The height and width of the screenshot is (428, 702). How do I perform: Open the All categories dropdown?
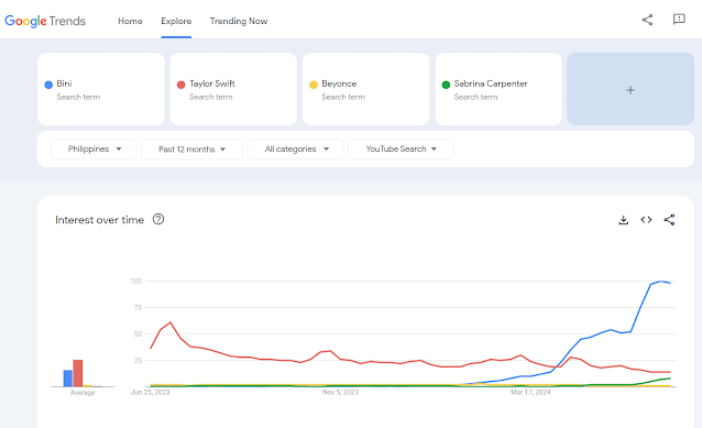[295, 149]
